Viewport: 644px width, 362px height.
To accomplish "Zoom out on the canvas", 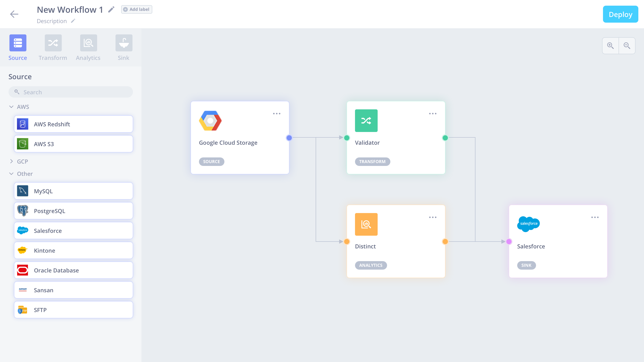I will [x=627, y=46].
